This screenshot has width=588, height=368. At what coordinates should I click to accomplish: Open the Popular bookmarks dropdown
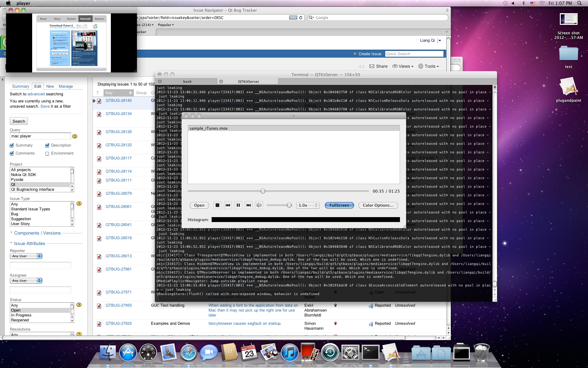166,25
